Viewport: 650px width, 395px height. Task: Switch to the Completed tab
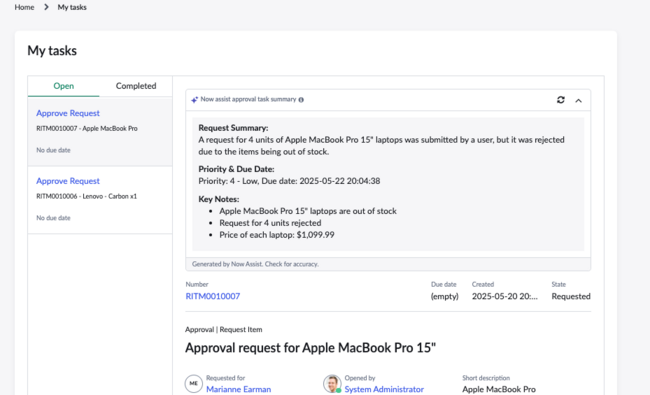point(136,86)
